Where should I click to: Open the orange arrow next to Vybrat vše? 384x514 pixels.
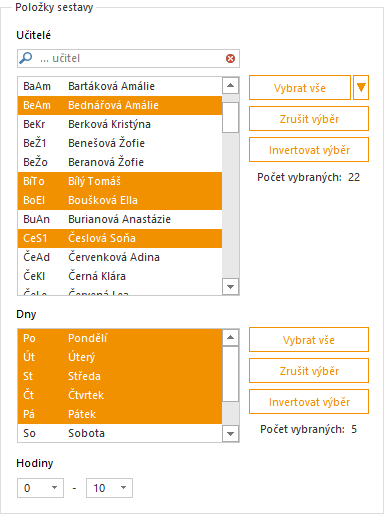(361, 87)
